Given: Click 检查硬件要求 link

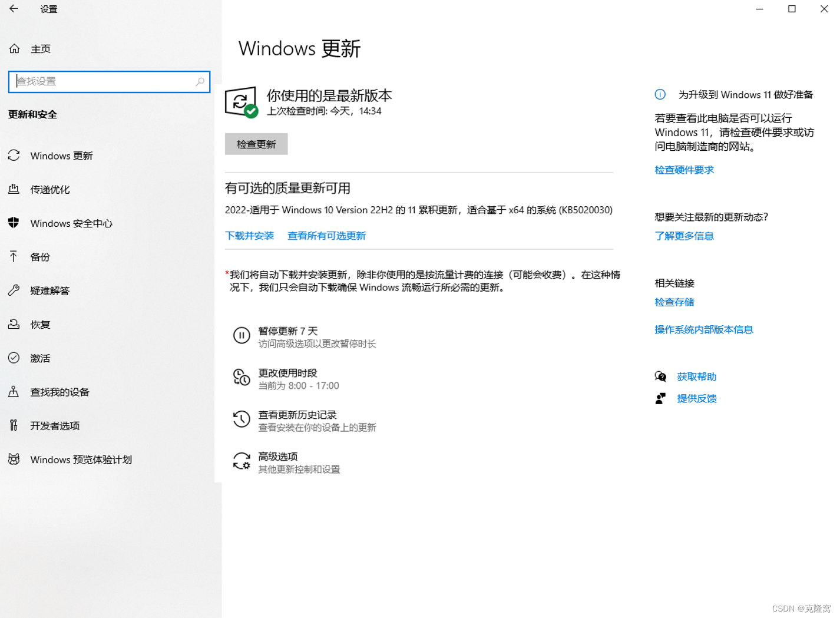Looking at the screenshot, I should click(684, 170).
